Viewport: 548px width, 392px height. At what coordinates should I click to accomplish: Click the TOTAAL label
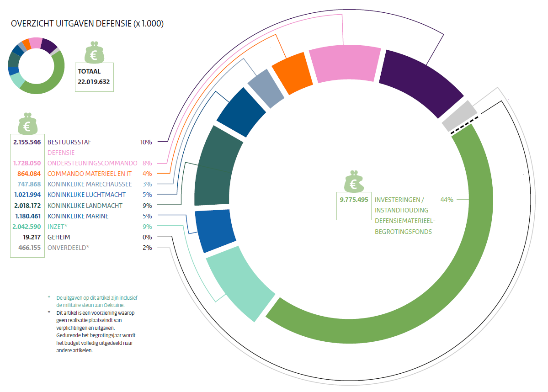click(89, 71)
